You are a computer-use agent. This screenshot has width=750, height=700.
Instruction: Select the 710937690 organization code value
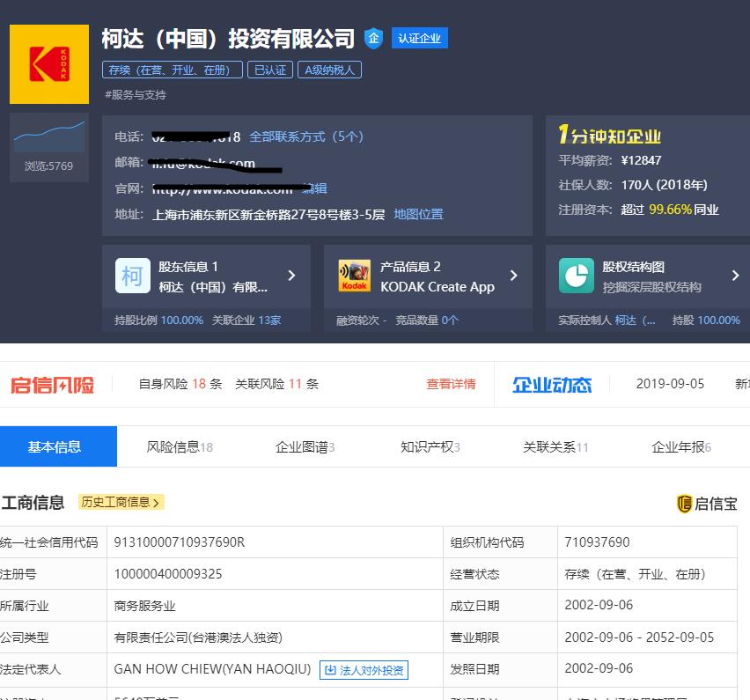click(x=597, y=542)
